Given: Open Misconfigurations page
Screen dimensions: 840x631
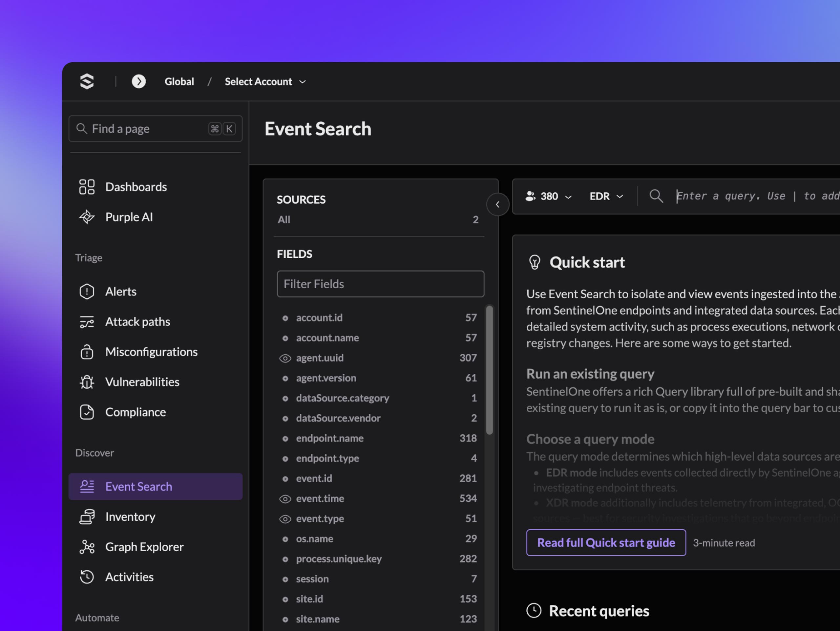Looking at the screenshot, I should (155, 352).
